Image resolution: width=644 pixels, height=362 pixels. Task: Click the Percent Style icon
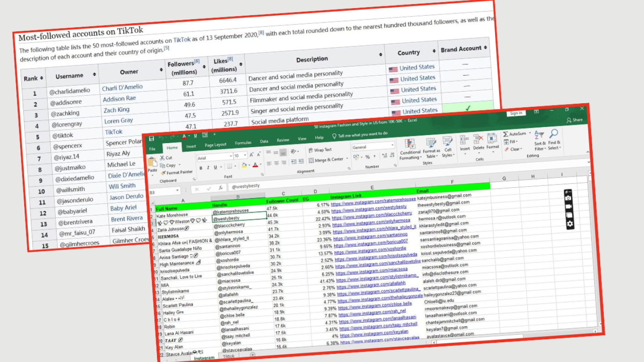[368, 157]
